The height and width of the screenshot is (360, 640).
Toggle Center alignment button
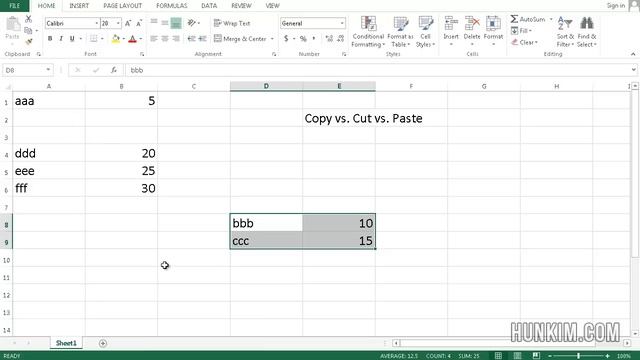pos(164,39)
